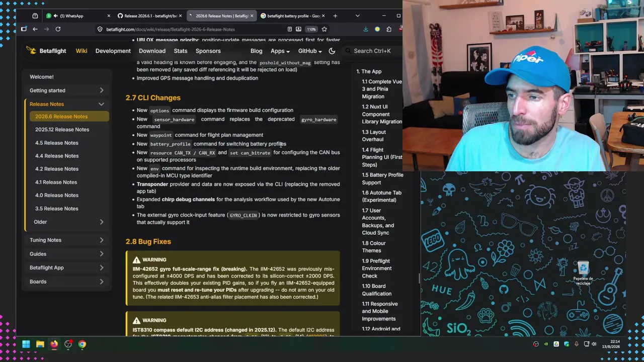Open the Wiki nav item
This screenshot has width=644, height=362.
point(82,51)
